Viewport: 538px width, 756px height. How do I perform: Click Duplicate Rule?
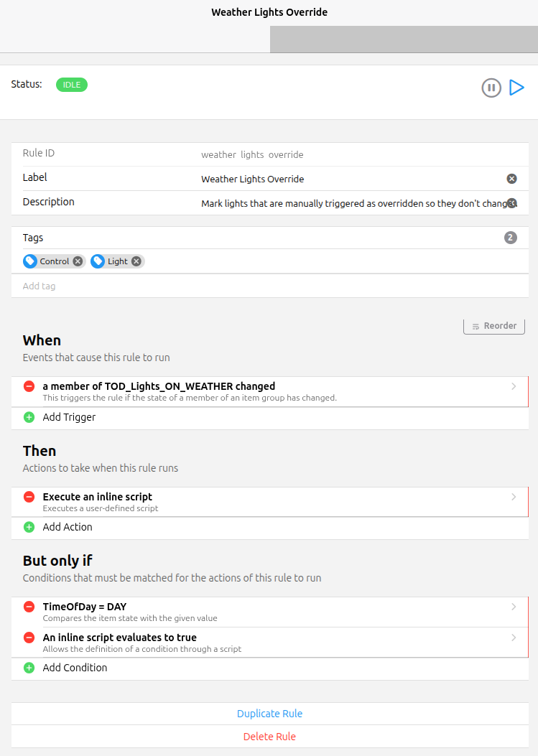coord(269,714)
